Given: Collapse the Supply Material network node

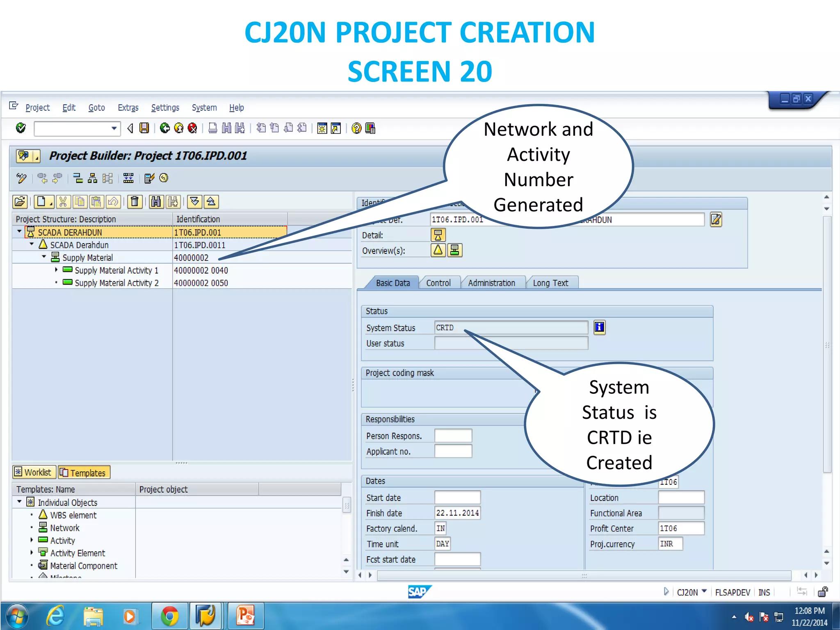Looking at the screenshot, I should pyautogui.click(x=44, y=257).
